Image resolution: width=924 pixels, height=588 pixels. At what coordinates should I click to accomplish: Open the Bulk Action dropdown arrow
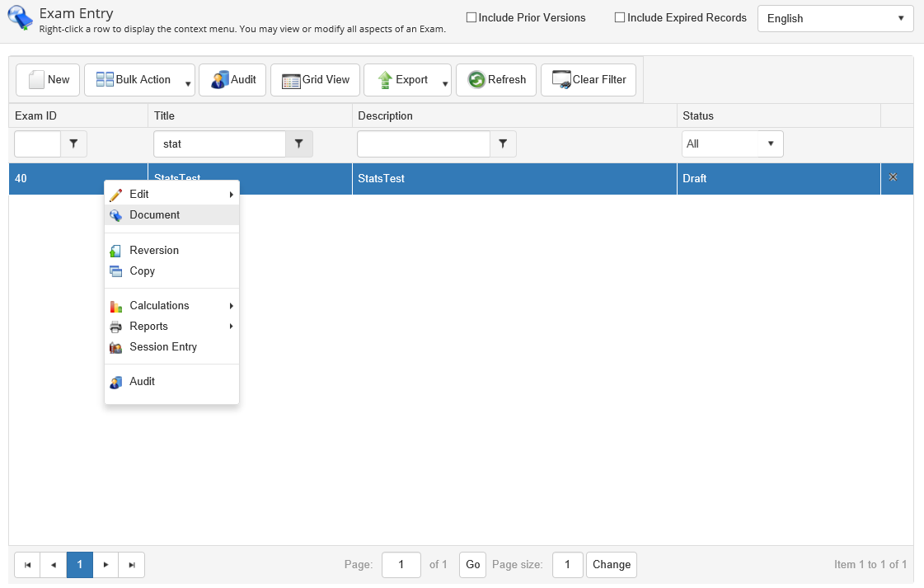point(188,83)
